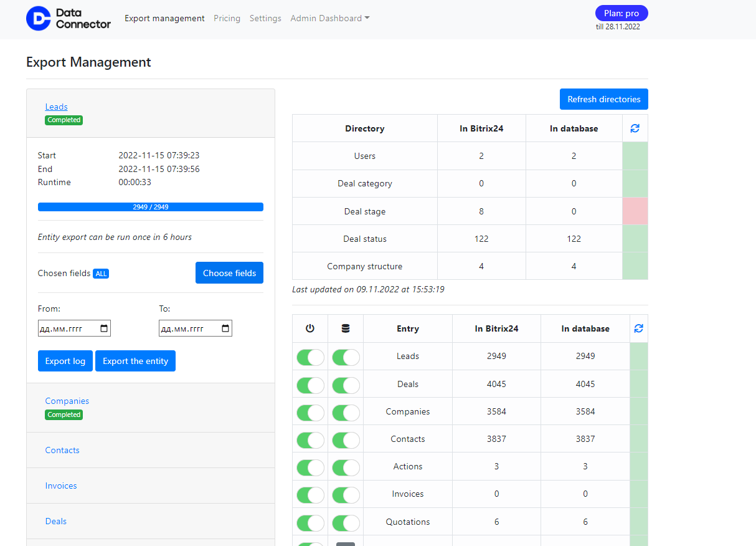Click the red status cell for Deal stage
Image resolution: width=756 pixels, height=546 pixels.
point(635,211)
